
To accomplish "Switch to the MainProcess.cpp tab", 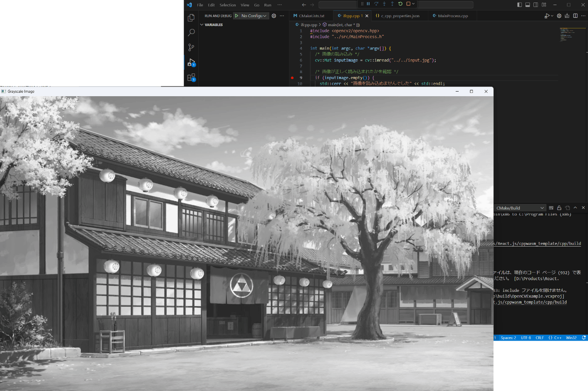I will coord(453,16).
